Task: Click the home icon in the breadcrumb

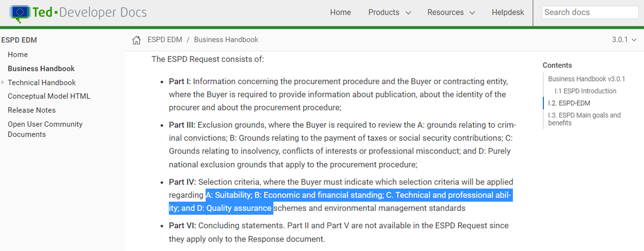Action: (136, 40)
